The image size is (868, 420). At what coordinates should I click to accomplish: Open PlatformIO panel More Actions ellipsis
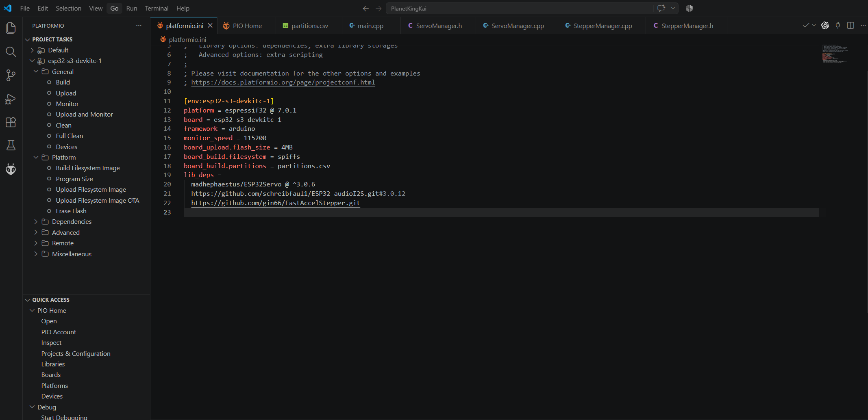coord(139,25)
